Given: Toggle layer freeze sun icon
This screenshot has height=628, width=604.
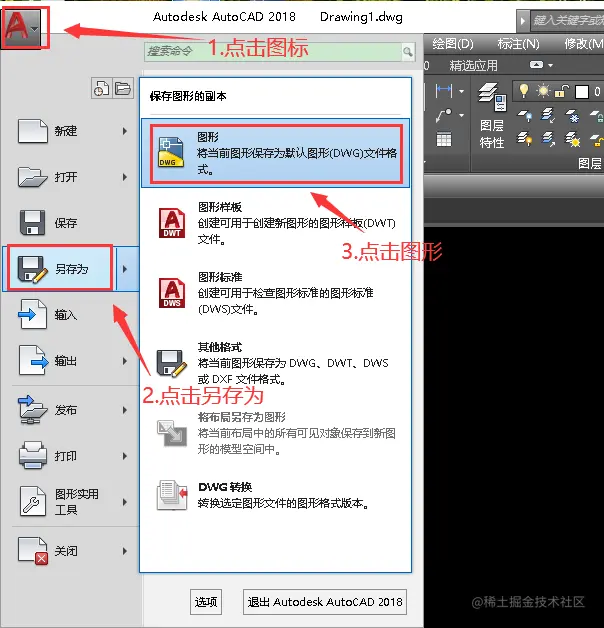Looking at the screenshot, I should [543, 91].
